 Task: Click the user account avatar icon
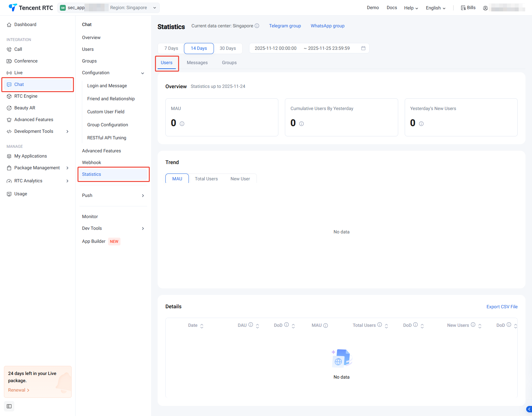pyautogui.click(x=485, y=8)
